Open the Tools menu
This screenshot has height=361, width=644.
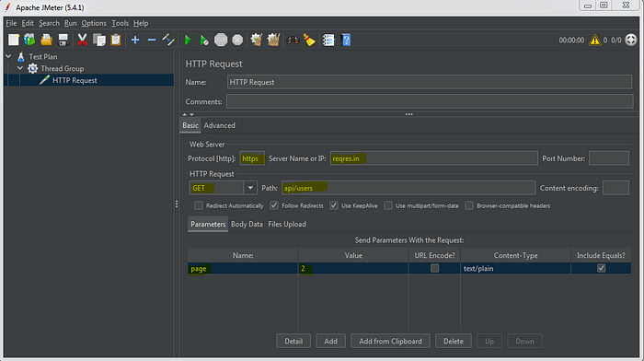pyautogui.click(x=120, y=23)
